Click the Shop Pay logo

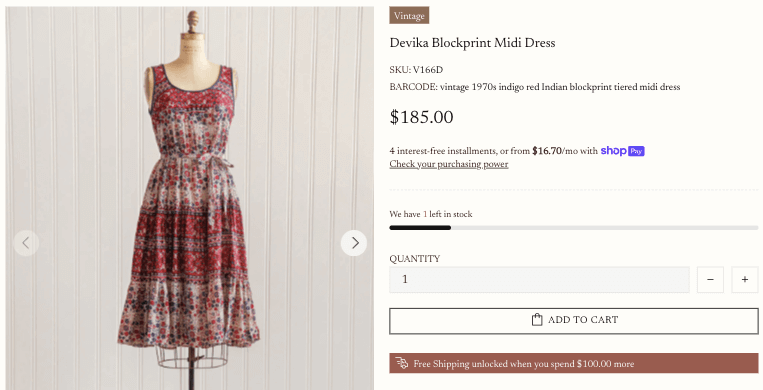(x=622, y=151)
